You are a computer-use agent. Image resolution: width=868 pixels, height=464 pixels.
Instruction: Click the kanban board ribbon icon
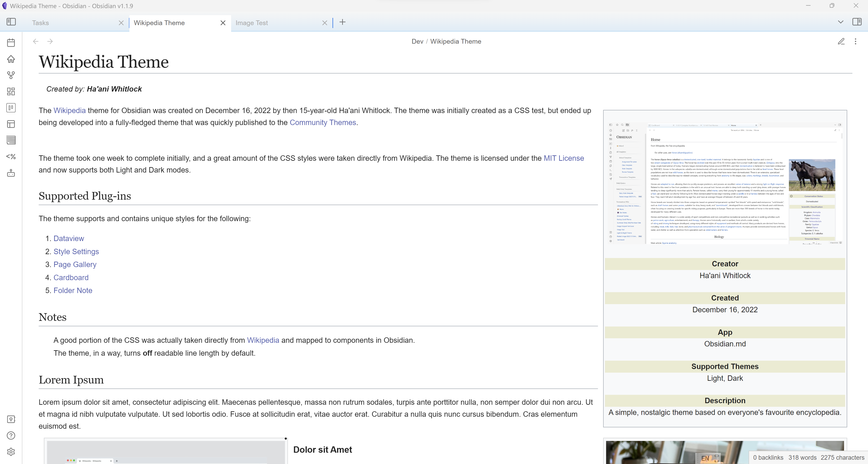[11, 108]
